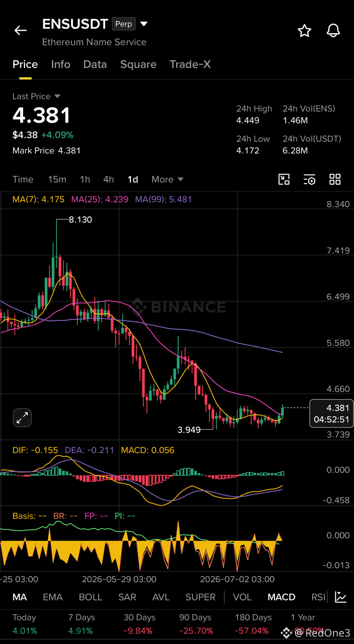Go back using the arrow icon
The image size is (354, 644).
tap(21, 30)
